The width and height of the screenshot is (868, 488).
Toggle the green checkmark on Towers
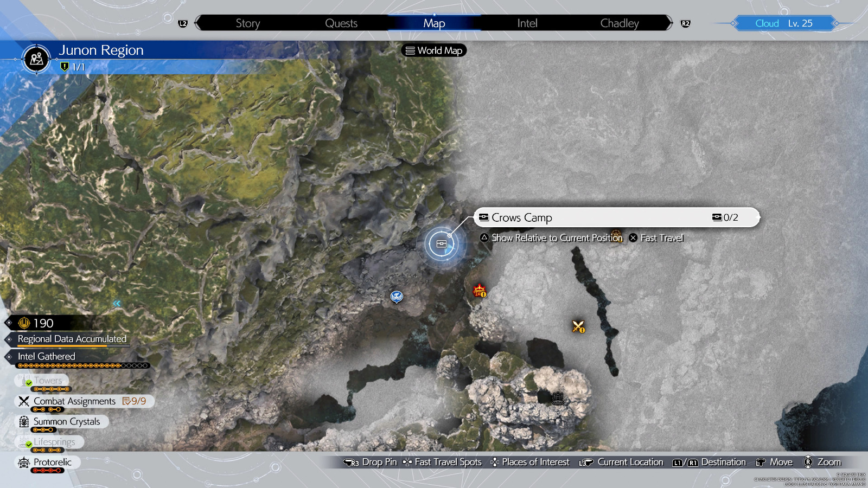pyautogui.click(x=28, y=383)
